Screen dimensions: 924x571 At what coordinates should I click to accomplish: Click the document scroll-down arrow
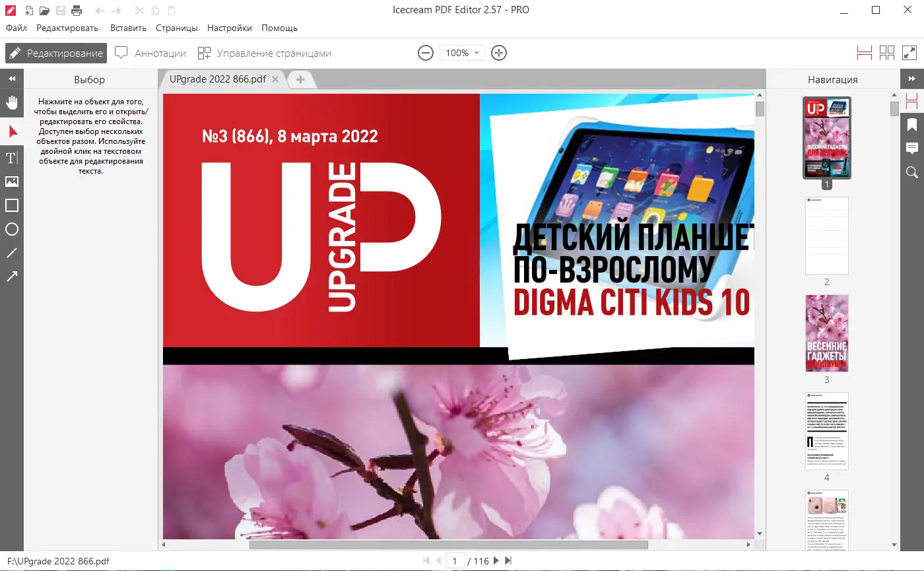coord(760,533)
